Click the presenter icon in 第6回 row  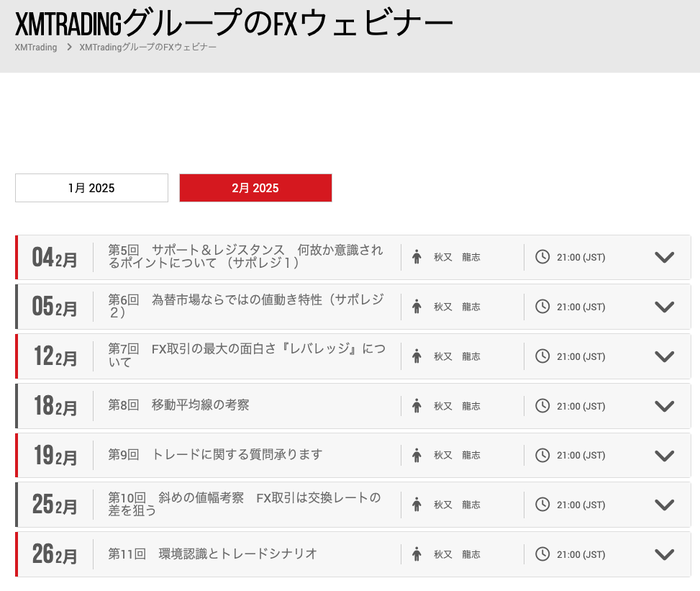point(417,307)
